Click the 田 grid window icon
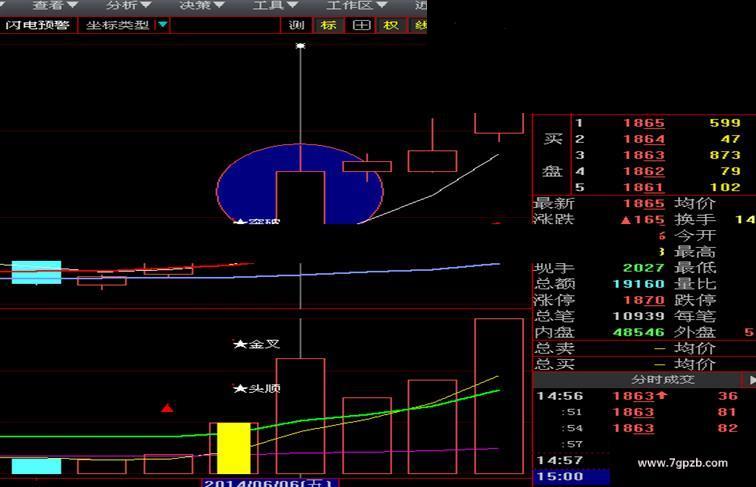The height and width of the screenshot is (487, 756). click(x=361, y=25)
